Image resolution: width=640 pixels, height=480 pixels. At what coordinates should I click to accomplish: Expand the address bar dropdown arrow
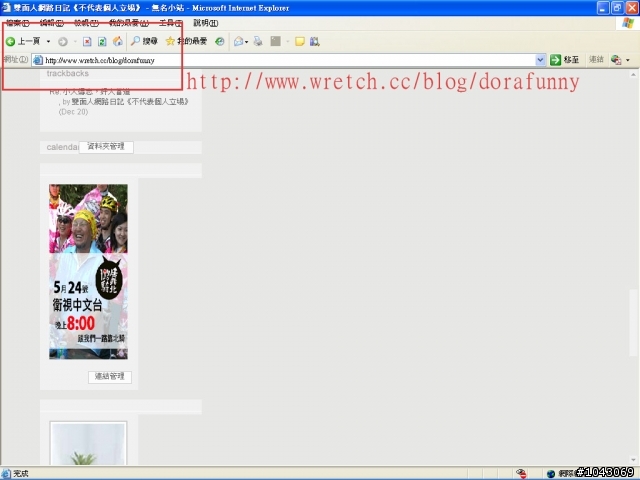click(540, 60)
